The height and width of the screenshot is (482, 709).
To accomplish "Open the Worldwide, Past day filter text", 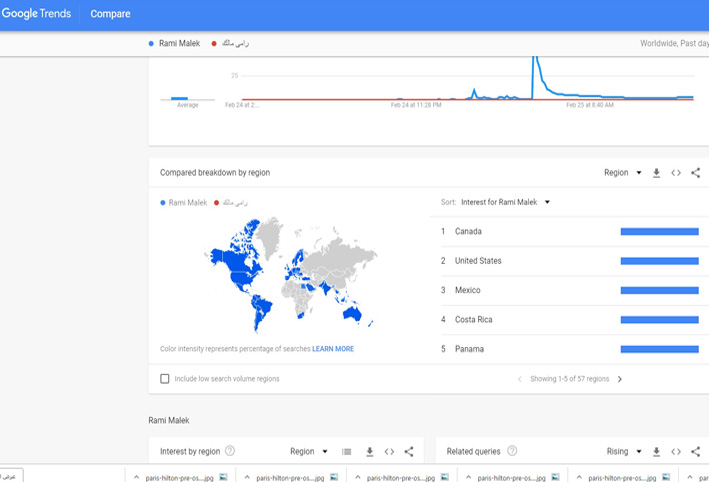I will point(674,43).
